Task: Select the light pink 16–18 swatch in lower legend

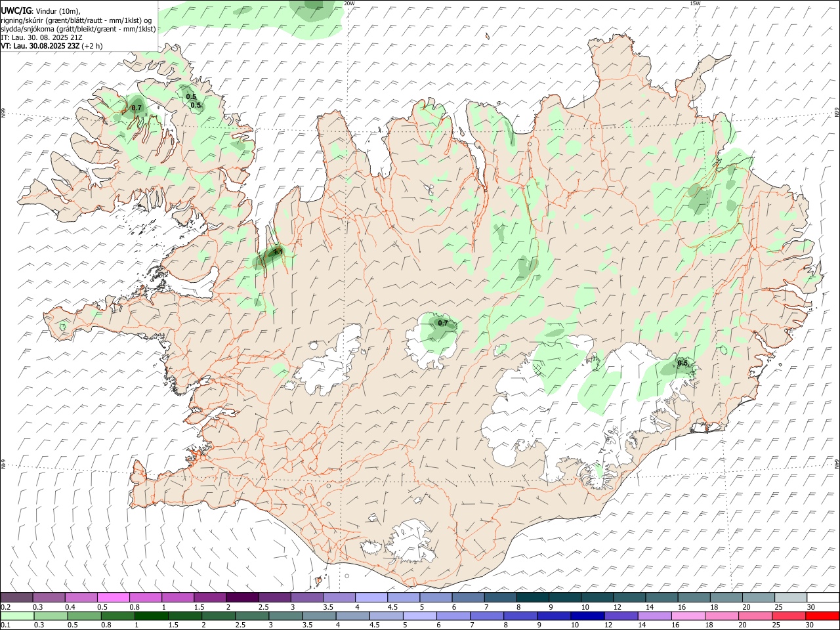Action: coord(688,616)
